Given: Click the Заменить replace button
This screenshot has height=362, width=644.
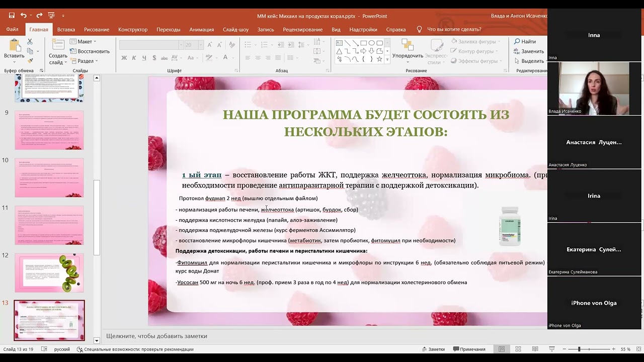Looking at the screenshot, I should [x=528, y=51].
